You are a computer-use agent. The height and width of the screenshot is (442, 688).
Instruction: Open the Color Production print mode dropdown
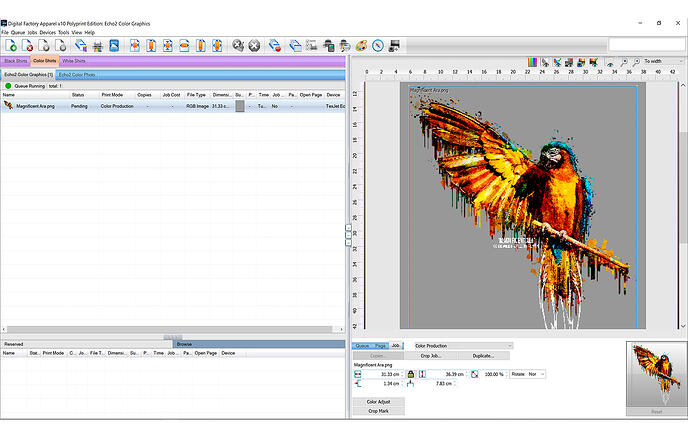coord(463,346)
